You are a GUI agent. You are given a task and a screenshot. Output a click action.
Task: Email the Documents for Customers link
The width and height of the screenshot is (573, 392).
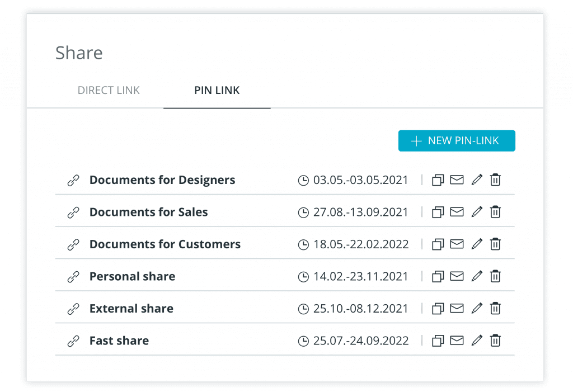click(x=457, y=244)
